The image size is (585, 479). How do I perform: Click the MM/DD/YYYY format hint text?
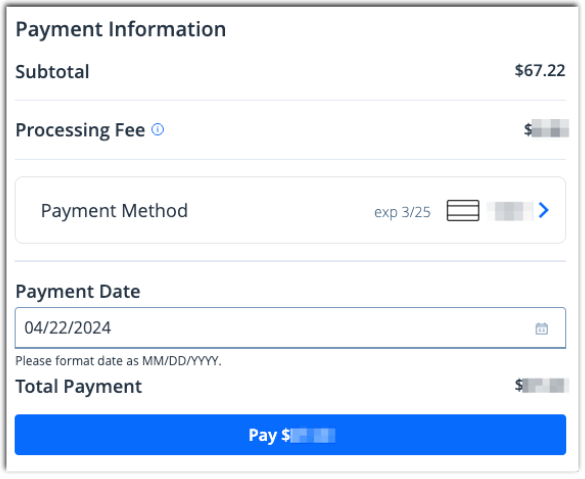coord(118,361)
